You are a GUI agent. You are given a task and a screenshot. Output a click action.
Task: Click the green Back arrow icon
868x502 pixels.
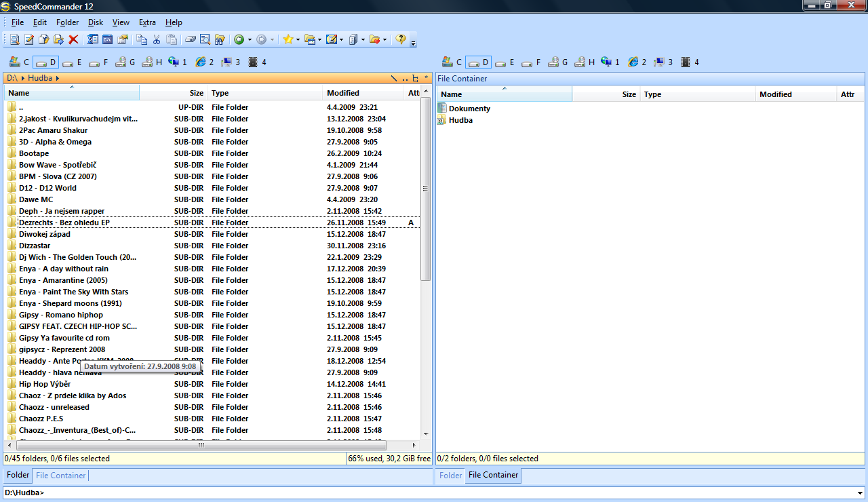coord(239,40)
